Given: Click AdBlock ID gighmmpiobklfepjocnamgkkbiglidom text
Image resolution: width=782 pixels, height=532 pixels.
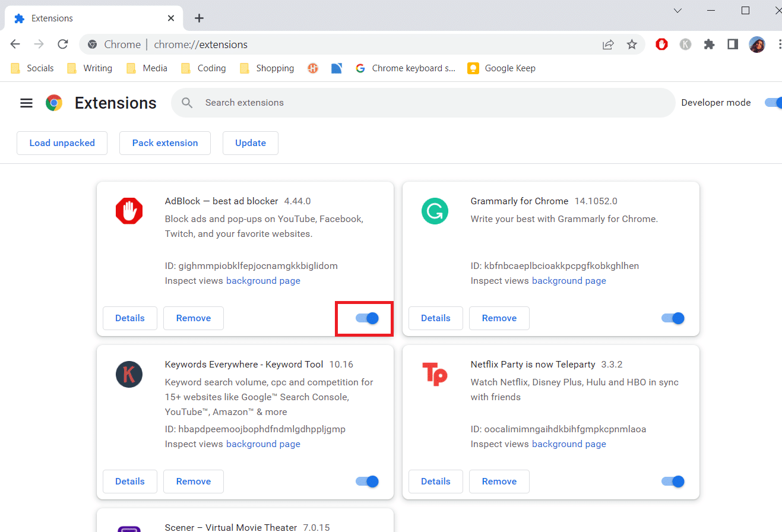Looking at the screenshot, I should point(251,266).
